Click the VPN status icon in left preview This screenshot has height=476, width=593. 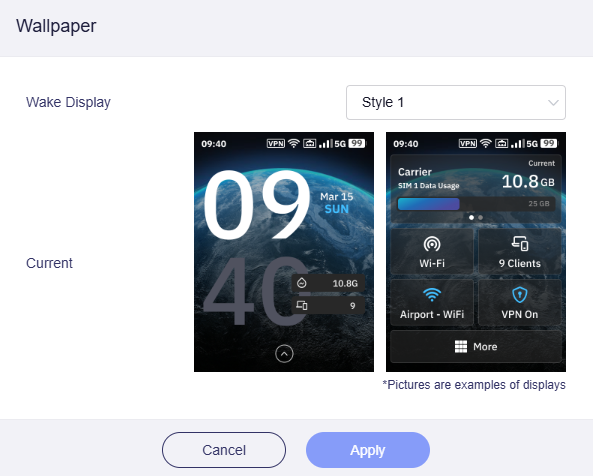[276, 144]
